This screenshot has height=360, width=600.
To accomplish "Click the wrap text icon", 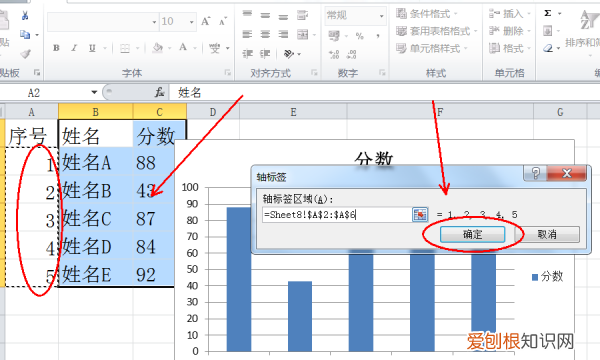I will (302, 15).
